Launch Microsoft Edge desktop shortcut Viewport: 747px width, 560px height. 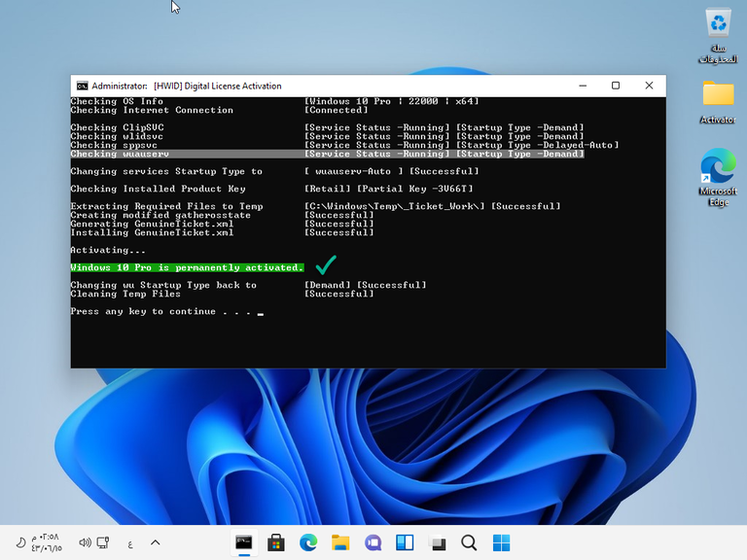point(718,177)
